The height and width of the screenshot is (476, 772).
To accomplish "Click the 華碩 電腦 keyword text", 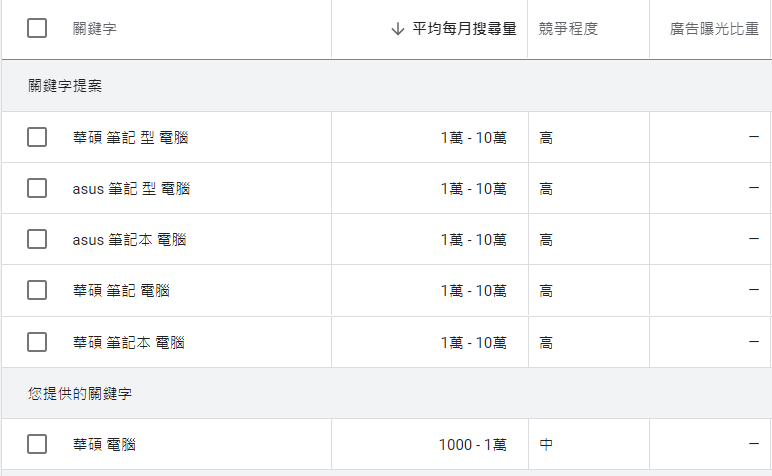I will [105, 444].
